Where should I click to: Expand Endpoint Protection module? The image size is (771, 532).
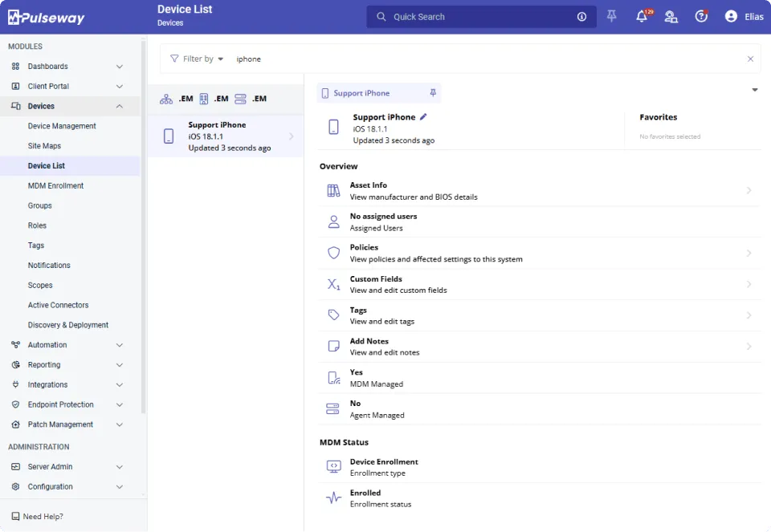pyautogui.click(x=120, y=404)
